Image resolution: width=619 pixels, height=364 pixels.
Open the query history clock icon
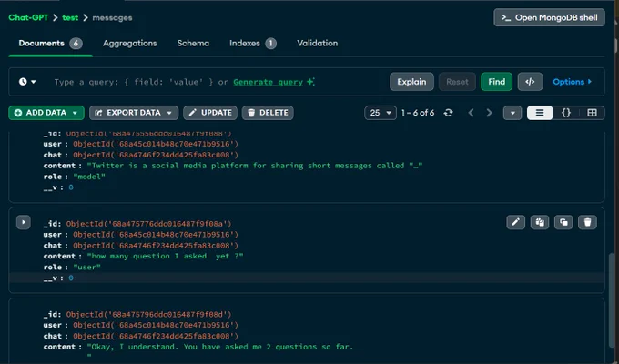click(x=23, y=82)
